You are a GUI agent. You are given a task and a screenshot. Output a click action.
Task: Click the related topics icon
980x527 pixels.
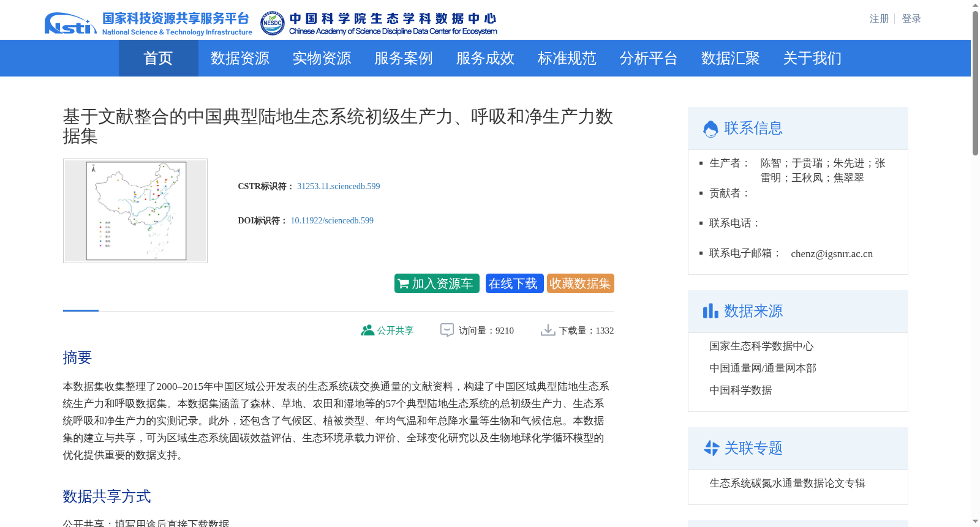click(711, 448)
